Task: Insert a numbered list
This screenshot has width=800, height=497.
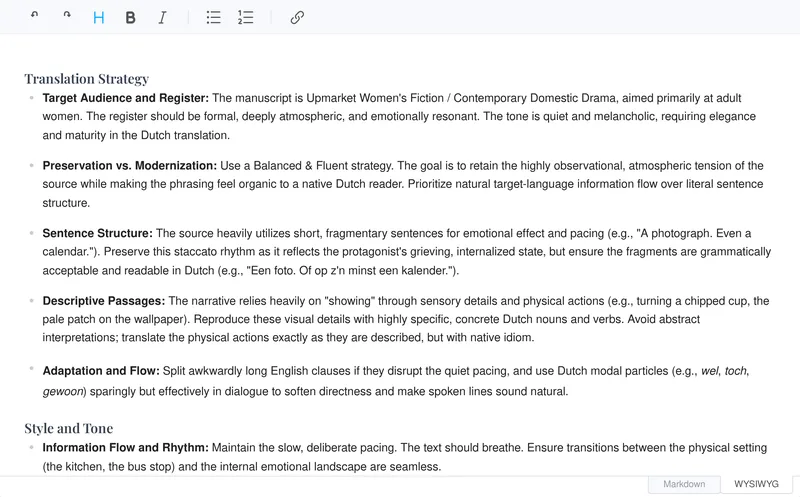Action: (245, 18)
